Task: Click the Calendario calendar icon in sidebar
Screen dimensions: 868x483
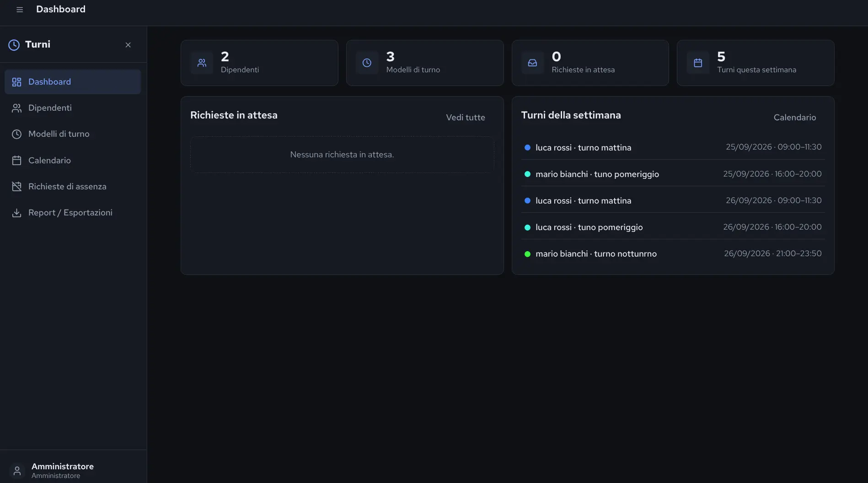Action: [x=17, y=161]
